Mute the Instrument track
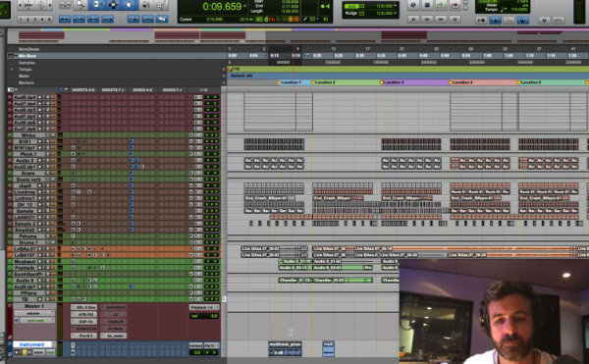This screenshot has height=364, width=589. 29,353
